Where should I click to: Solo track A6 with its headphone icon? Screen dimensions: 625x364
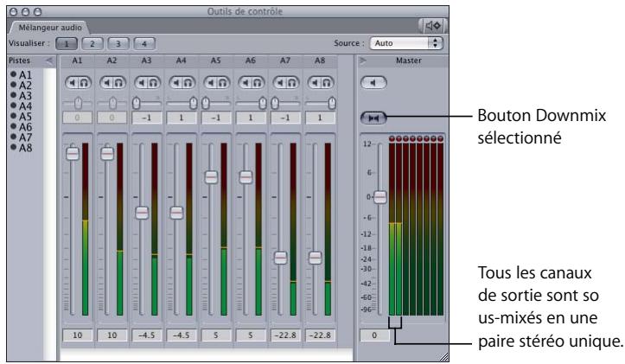(257, 82)
